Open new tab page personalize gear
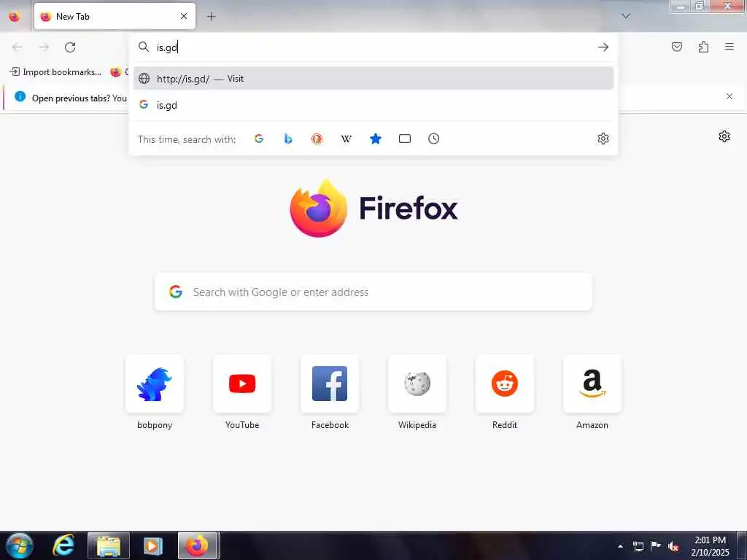 724,136
